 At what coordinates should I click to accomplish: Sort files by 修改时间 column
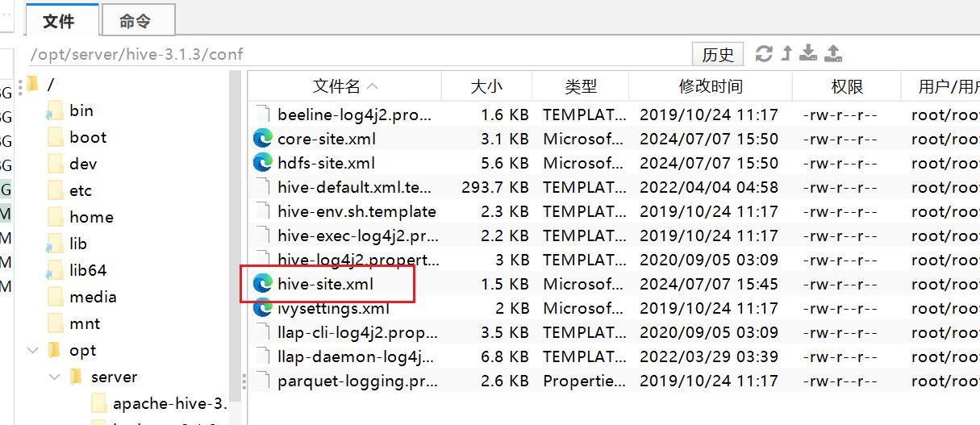click(711, 86)
